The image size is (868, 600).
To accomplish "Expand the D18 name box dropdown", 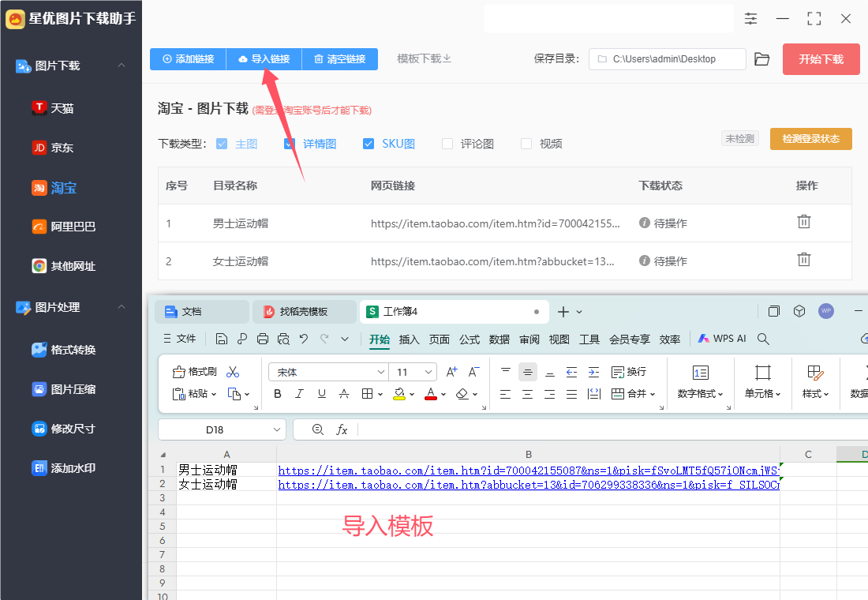I will coord(277,430).
